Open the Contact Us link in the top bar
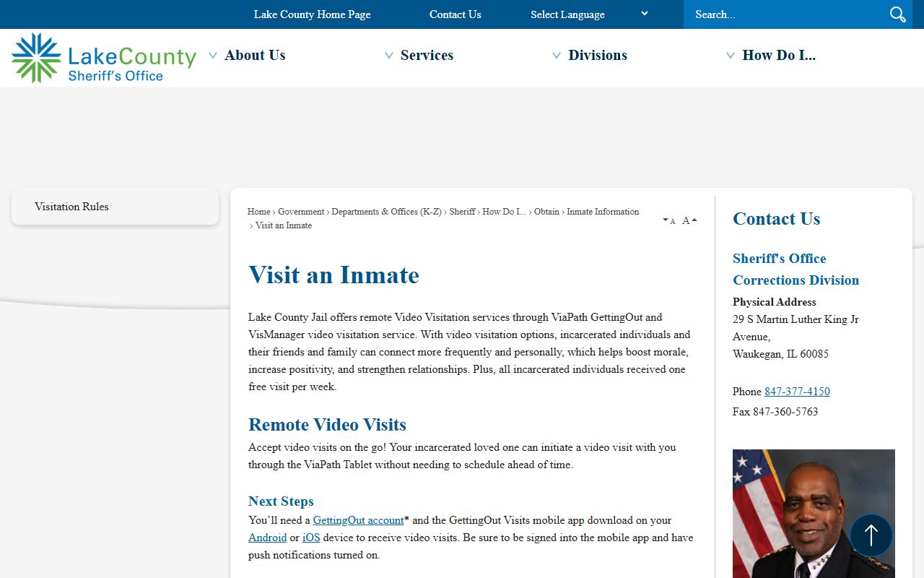 tap(455, 14)
